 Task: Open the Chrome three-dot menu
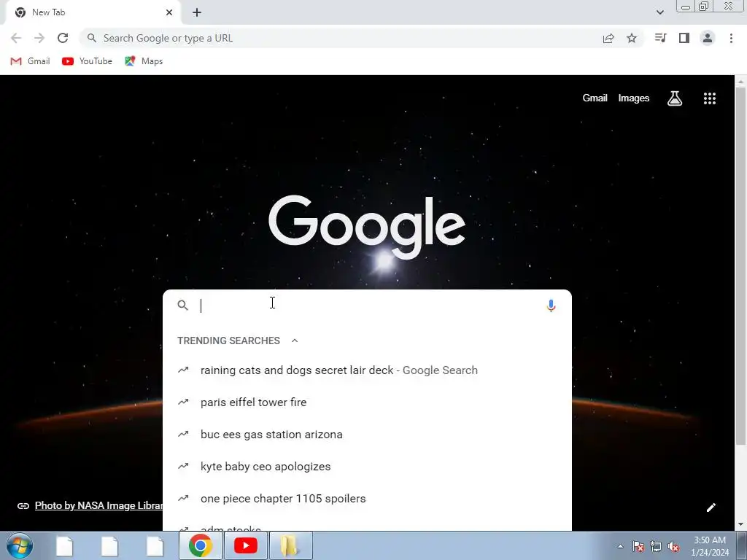tap(731, 38)
